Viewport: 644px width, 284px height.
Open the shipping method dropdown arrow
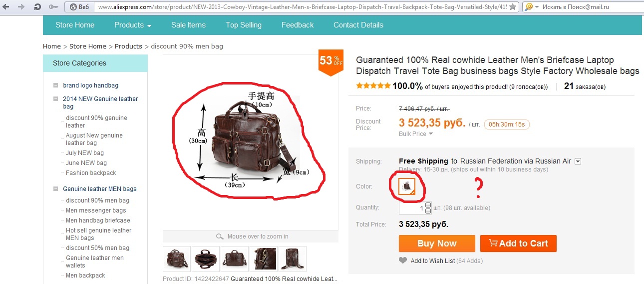[x=578, y=161]
